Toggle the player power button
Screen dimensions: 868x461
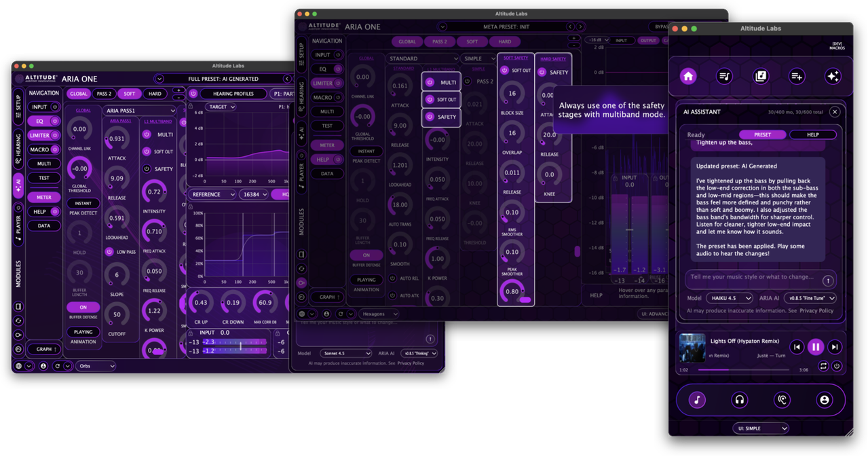(x=836, y=367)
